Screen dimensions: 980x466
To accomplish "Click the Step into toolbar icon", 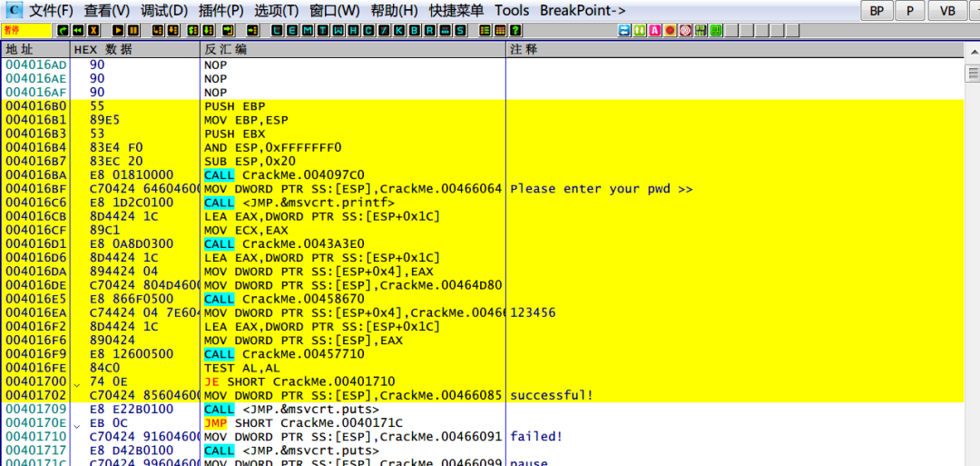I will click(158, 30).
